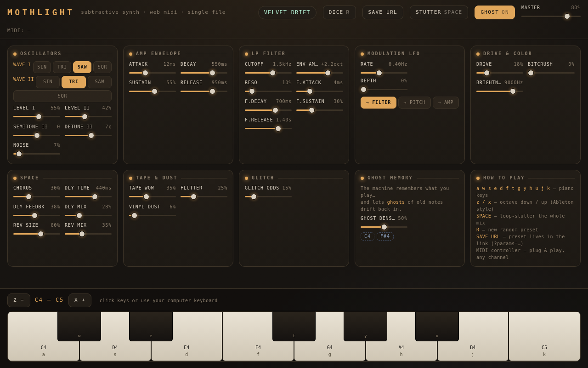Click the NOISE slider in Oscillators
Viewport: 588px width, 368px height.
[37, 154]
